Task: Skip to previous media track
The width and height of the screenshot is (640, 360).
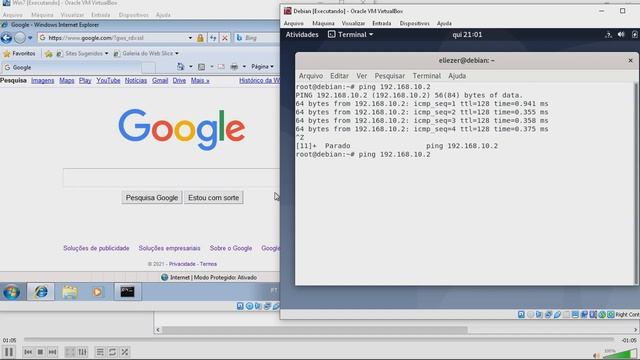Action: click(x=28, y=352)
